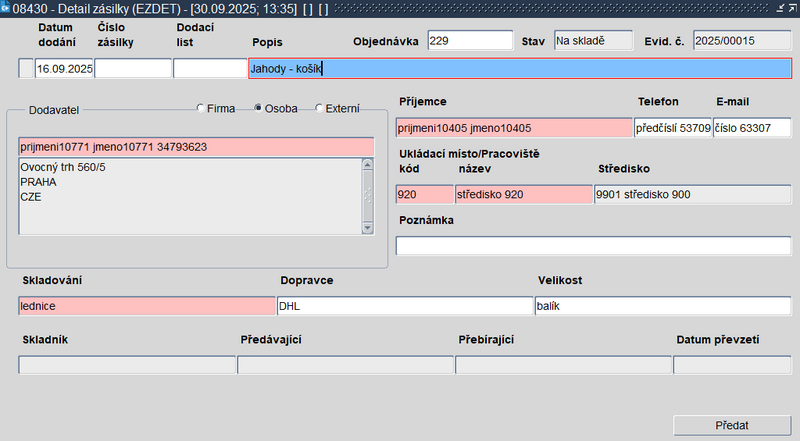Click the Skladování field lednice

coord(147,306)
